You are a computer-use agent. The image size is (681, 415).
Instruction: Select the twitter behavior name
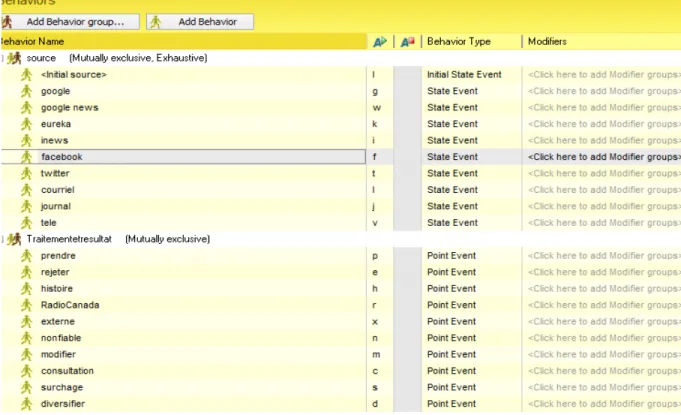point(55,173)
